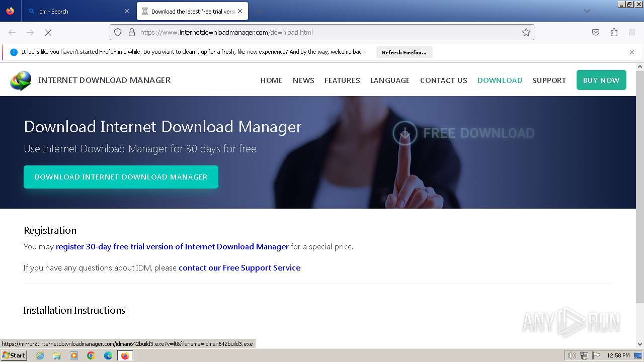Open tracking protection shield icon

point(118,32)
